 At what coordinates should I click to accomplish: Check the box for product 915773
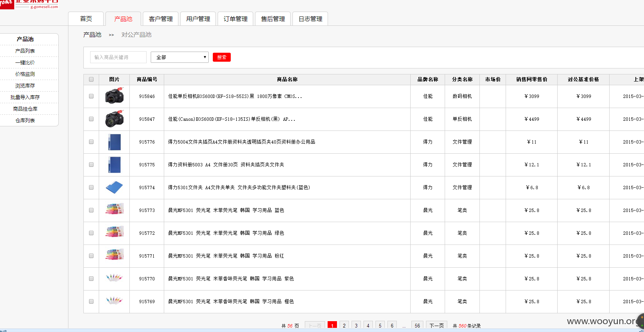point(91,210)
